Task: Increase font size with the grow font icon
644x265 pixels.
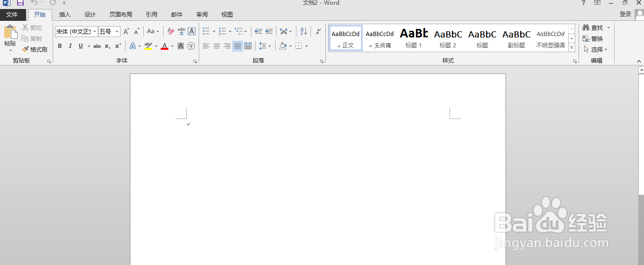Action: [126, 32]
